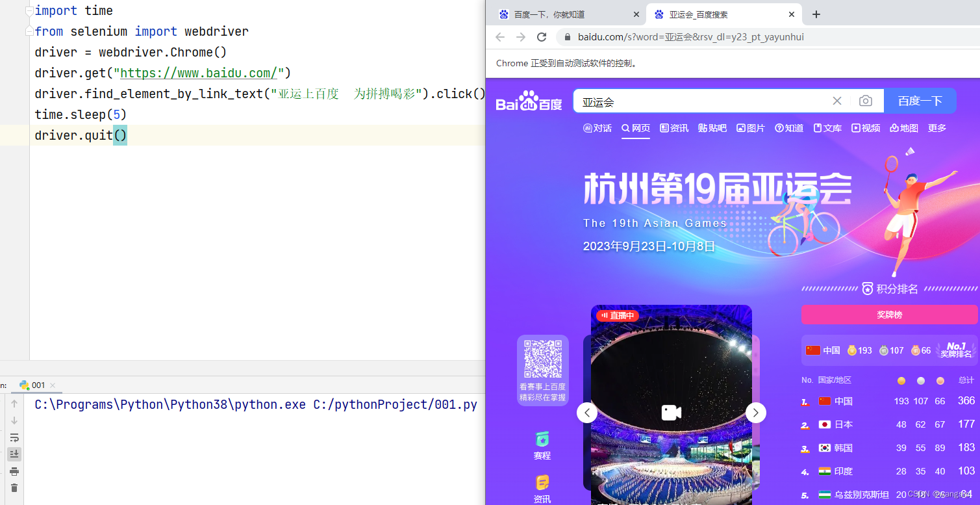Open camera image search
980x505 pixels.
point(865,101)
